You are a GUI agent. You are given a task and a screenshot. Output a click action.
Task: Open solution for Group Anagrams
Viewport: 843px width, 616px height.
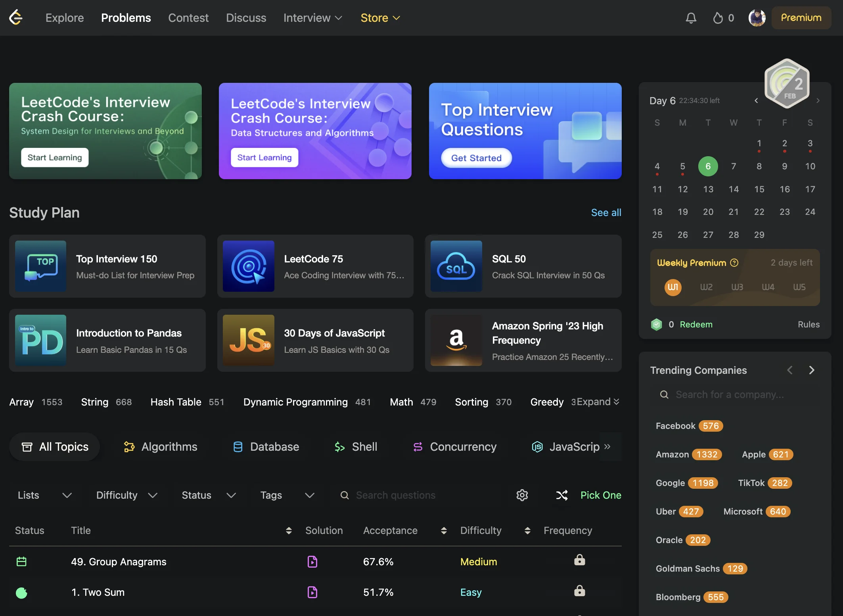point(312,562)
